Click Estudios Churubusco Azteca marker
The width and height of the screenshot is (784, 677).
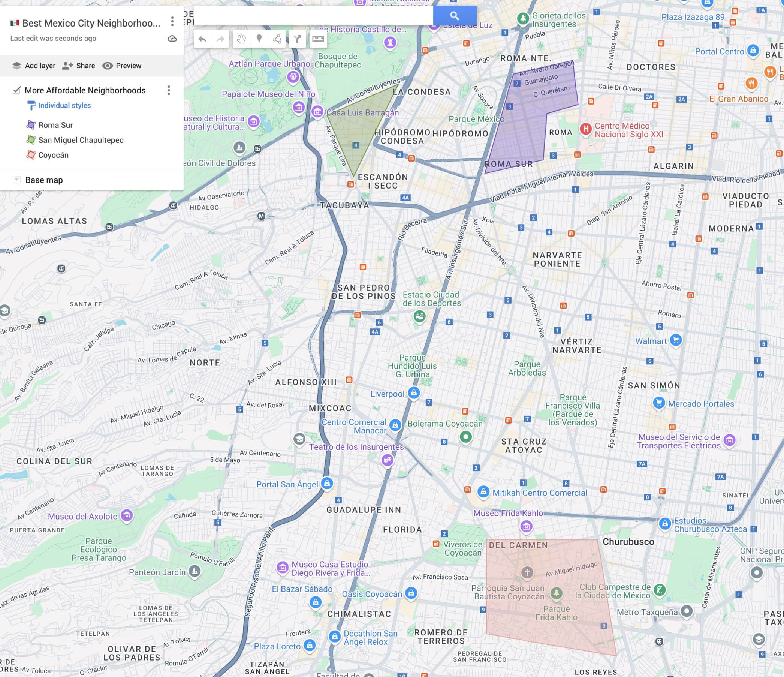coord(665,523)
